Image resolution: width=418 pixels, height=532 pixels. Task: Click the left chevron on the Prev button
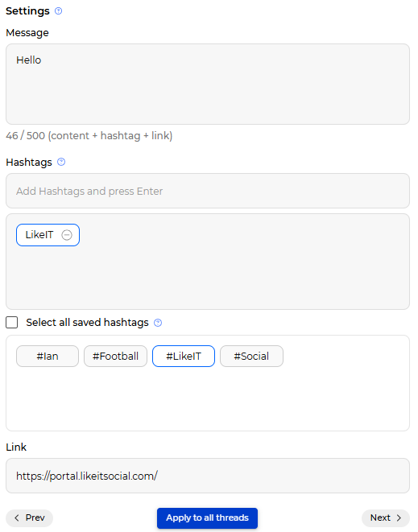pyautogui.click(x=17, y=518)
